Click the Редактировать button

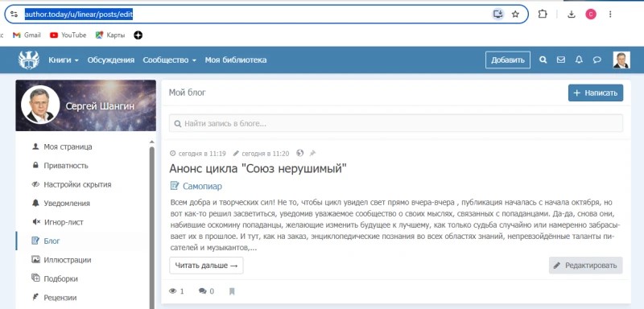point(586,266)
